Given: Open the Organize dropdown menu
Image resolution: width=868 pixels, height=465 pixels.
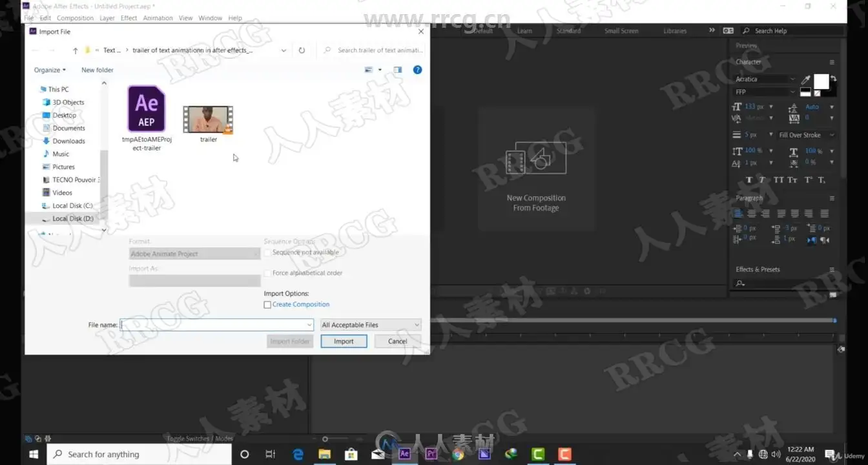Looking at the screenshot, I should click(x=50, y=70).
